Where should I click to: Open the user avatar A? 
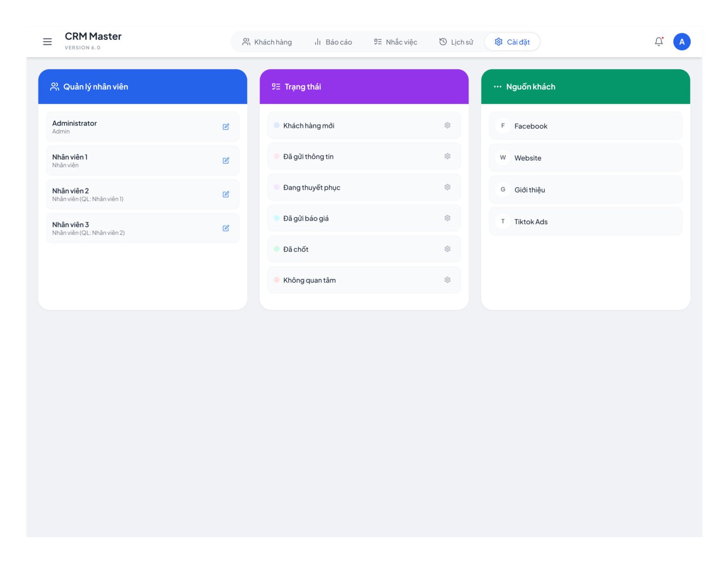click(682, 42)
